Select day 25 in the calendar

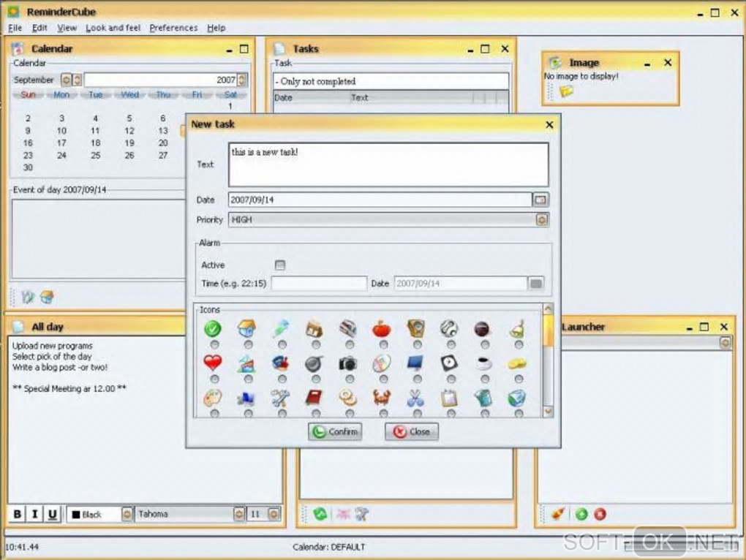(95, 156)
